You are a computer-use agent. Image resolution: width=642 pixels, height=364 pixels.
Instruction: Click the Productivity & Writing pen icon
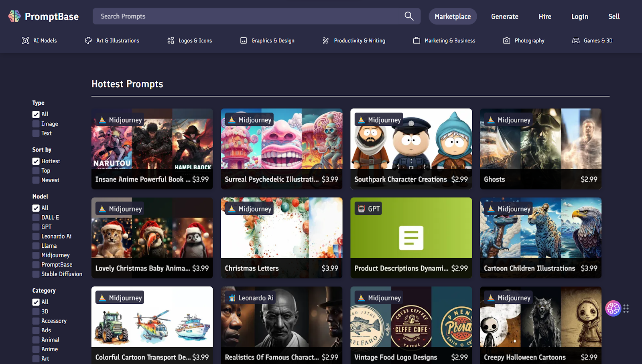point(326,40)
